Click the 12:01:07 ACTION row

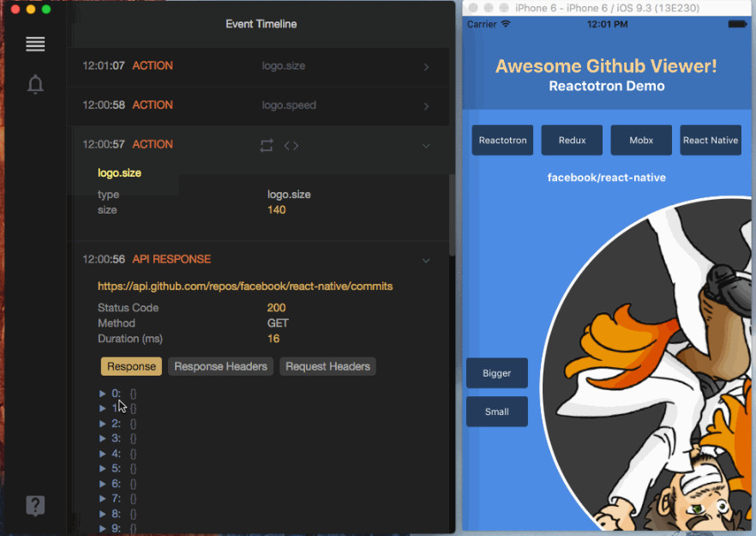coord(257,67)
